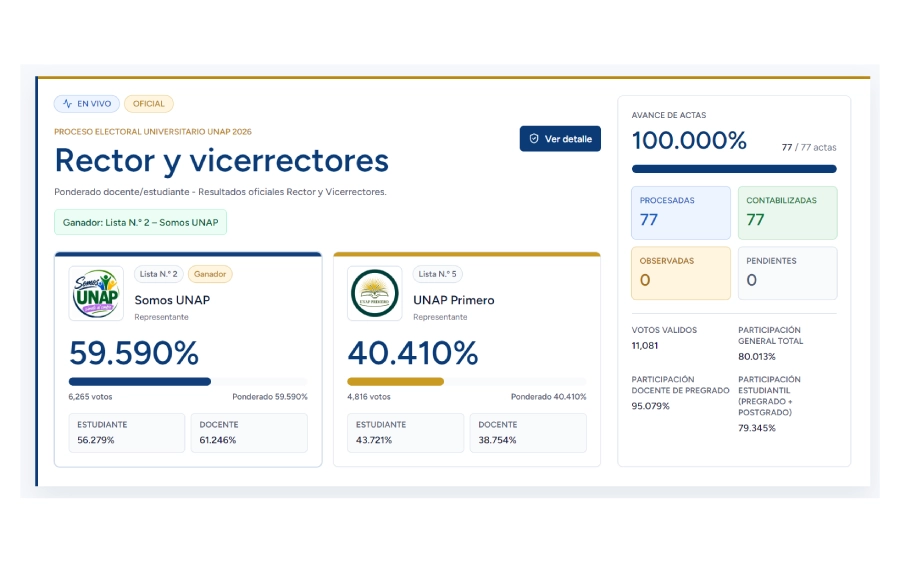
Task: Select the Lista N.° 2 tag
Action: (158, 274)
